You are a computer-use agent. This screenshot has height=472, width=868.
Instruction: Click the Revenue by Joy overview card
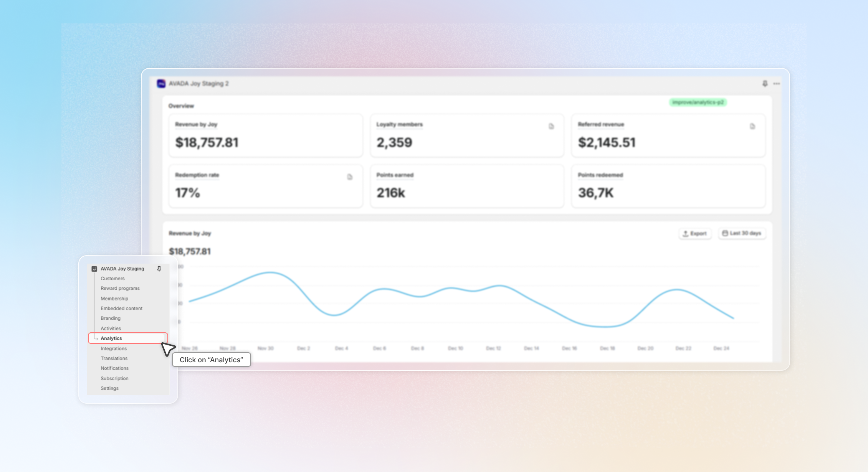(265, 135)
